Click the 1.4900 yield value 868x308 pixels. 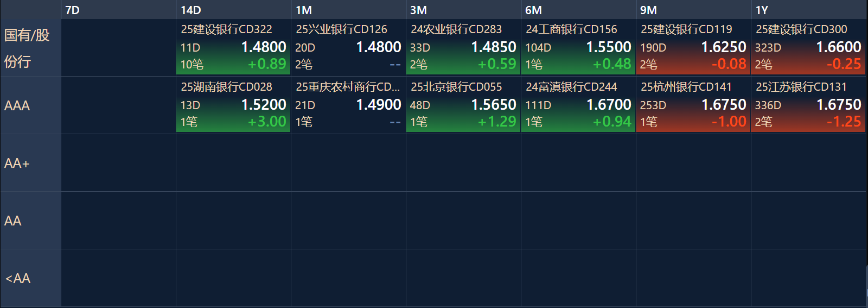click(x=379, y=104)
